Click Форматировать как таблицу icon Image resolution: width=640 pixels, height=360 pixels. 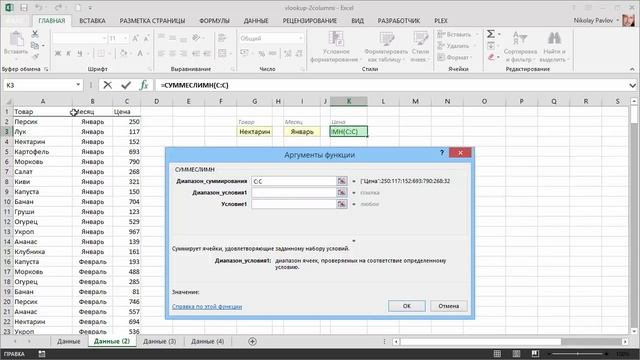click(x=386, y=39)
